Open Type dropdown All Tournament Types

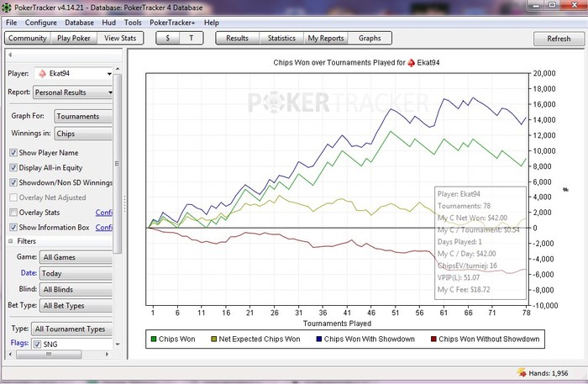71,329
